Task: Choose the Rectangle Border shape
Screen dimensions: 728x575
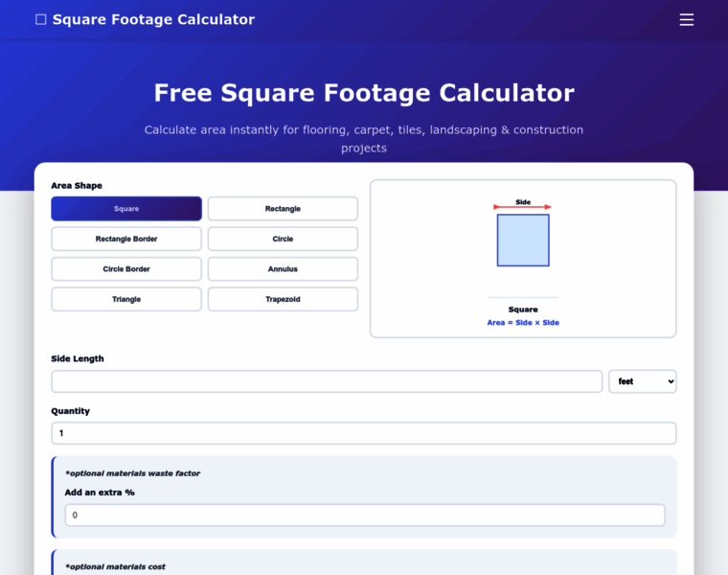Action: (126, 239)
